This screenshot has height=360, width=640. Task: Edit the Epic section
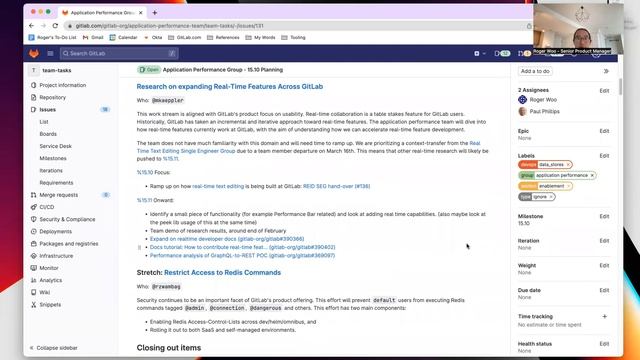[x=604, y=131]
